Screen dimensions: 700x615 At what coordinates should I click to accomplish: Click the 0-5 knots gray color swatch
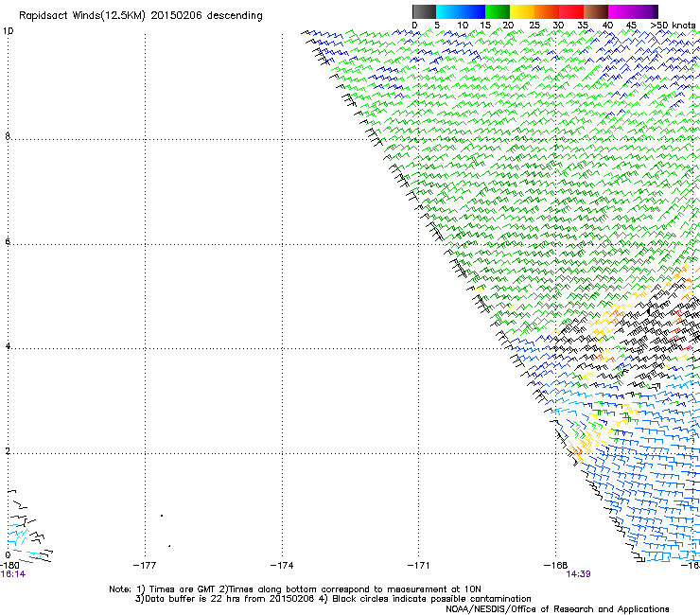pos(424,11)
